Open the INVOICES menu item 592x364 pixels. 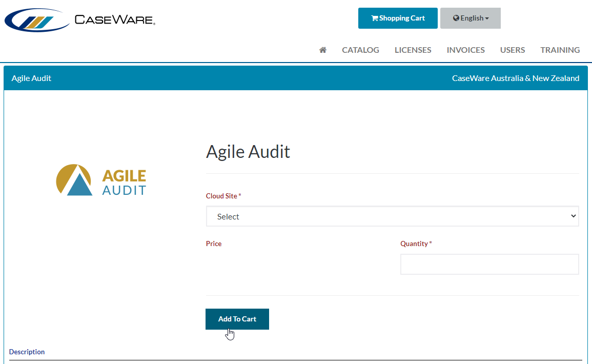(465, 50)
